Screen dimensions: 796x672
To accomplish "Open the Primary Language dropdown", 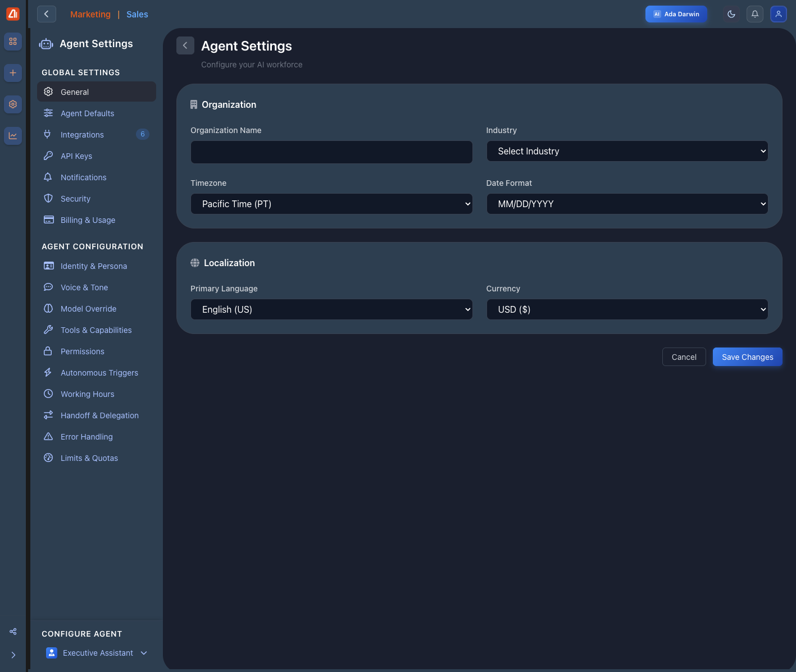I will 331,309.
